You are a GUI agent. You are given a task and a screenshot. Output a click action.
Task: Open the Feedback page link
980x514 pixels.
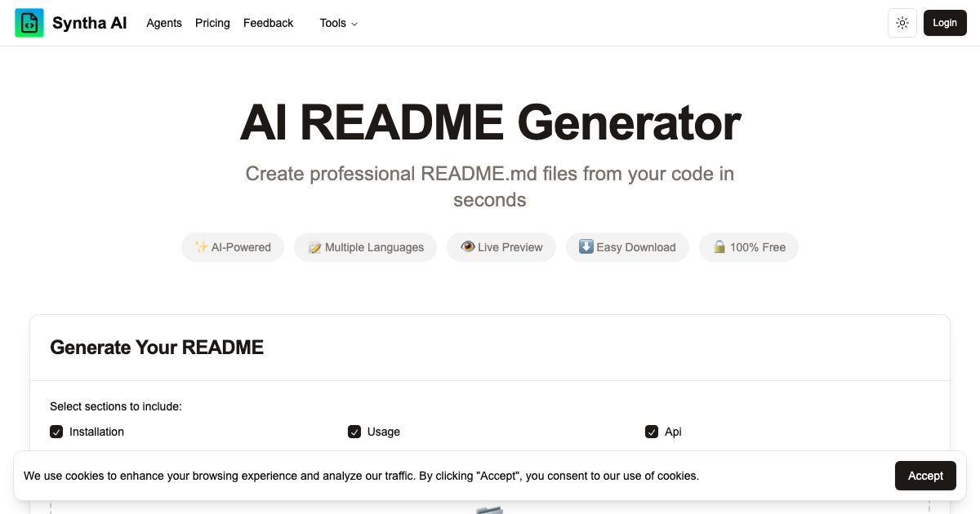[268, 23]
